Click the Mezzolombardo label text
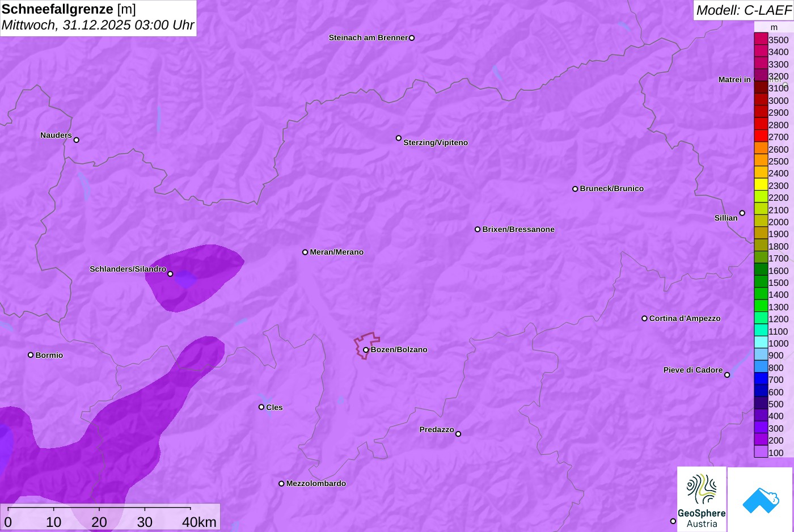This screenshot has width=794, height=532. [x=316, y=484]
